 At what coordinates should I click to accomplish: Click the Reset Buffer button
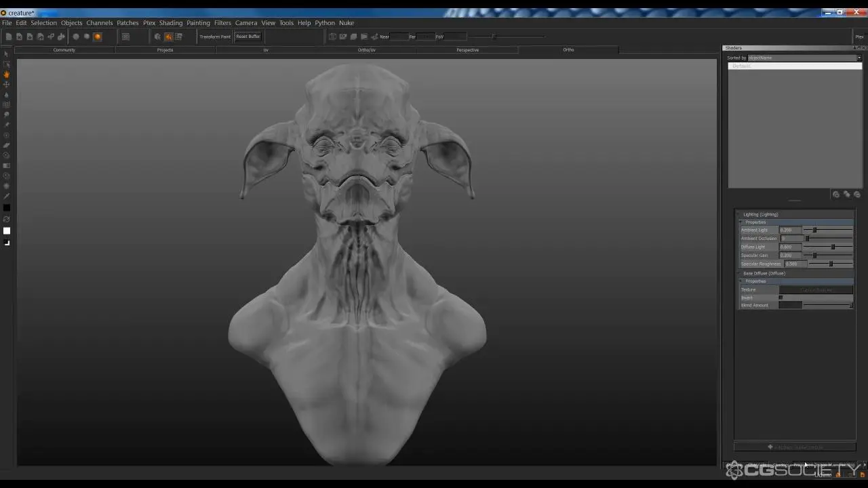tap(248, 37)
